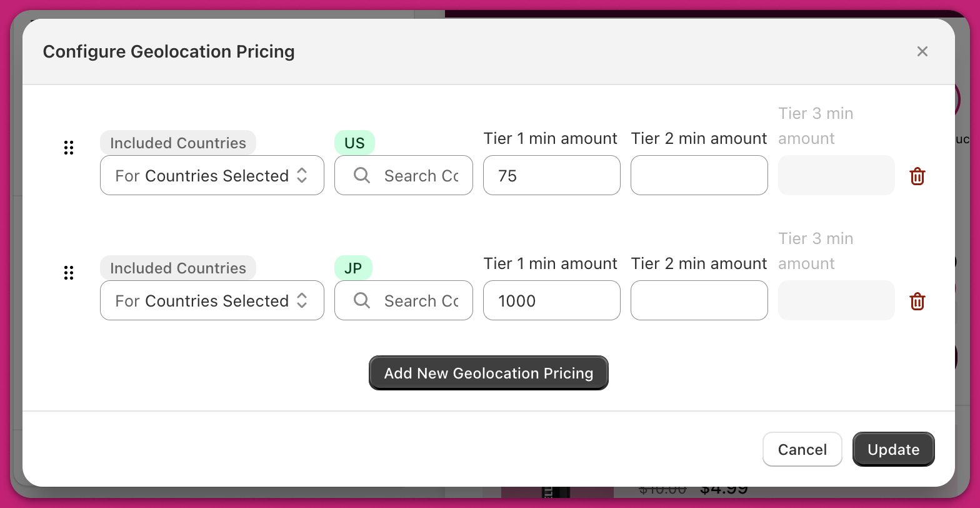Focus the Tier 1 min amount field showing 75
Viewport: 980px width, 508px height.
pyautogui.click(x=551, y=176)
